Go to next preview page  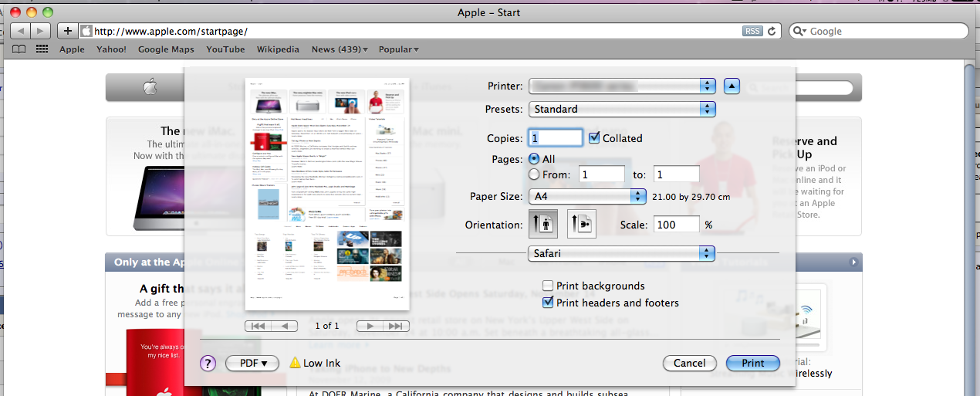370,326
